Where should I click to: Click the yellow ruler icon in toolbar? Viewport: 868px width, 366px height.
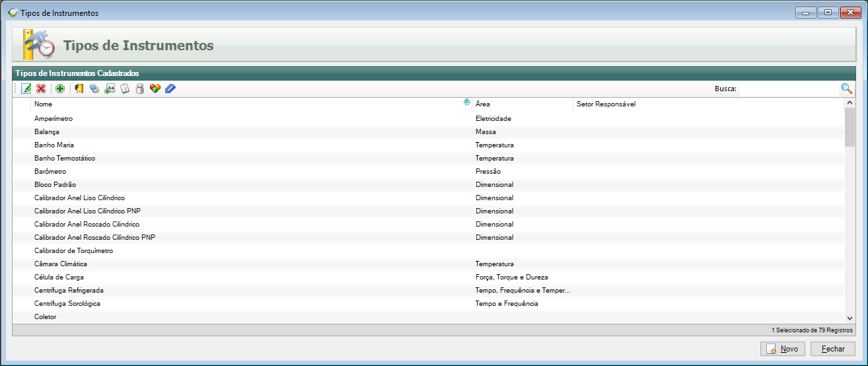[79, 89]
